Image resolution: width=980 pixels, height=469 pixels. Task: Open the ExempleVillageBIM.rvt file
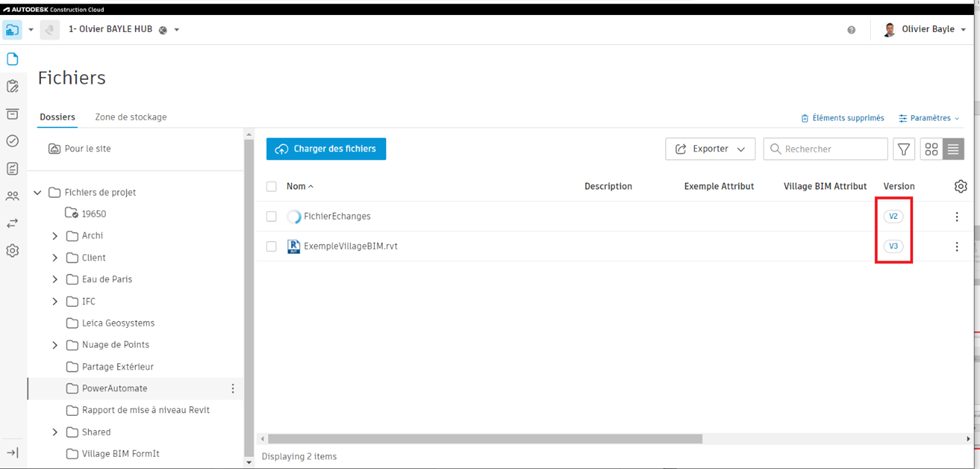point(351,246)
